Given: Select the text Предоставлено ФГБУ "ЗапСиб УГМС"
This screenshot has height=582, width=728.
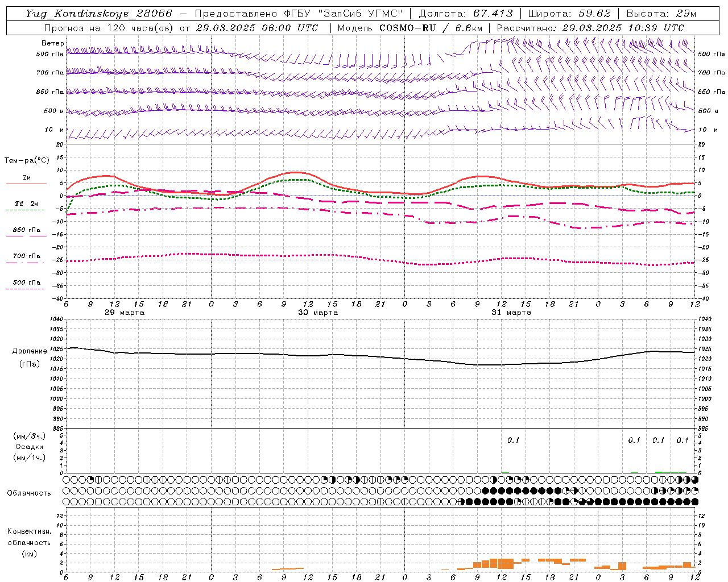Looking at the screenshot, I should click(299, 14).
